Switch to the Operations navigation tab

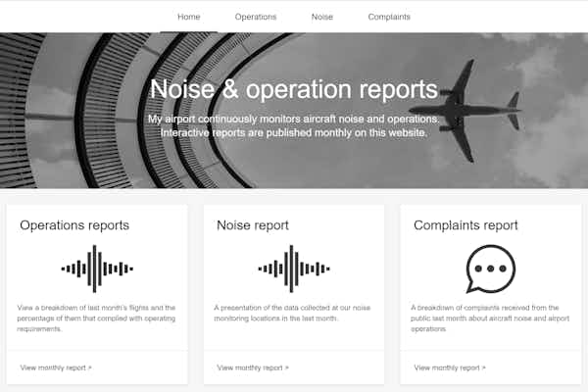[x=256, y=17]
